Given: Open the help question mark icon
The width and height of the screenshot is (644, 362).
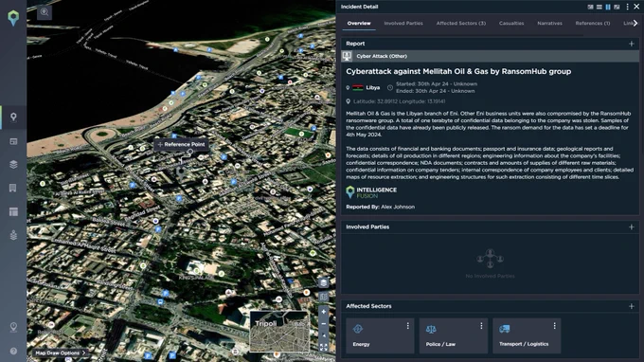Looking at the screenshot, I should click(13, 351).
